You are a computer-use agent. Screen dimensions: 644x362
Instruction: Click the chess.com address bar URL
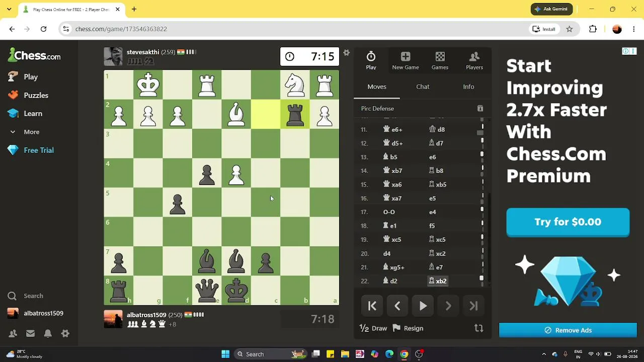[x=121, y=29]
